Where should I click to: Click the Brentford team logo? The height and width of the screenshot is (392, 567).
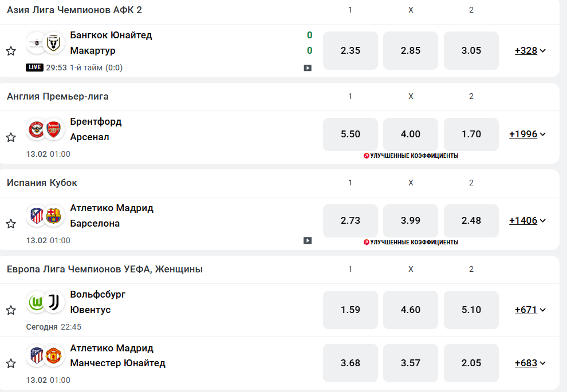tap(37, 130)
